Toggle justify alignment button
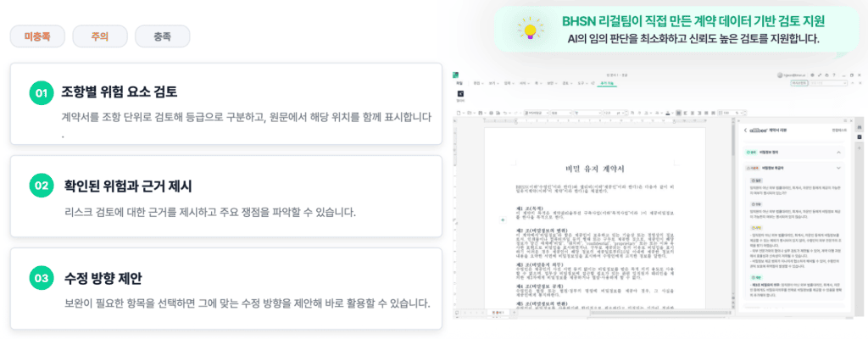This screenshot has width=868, height=339. coord(679,113)
